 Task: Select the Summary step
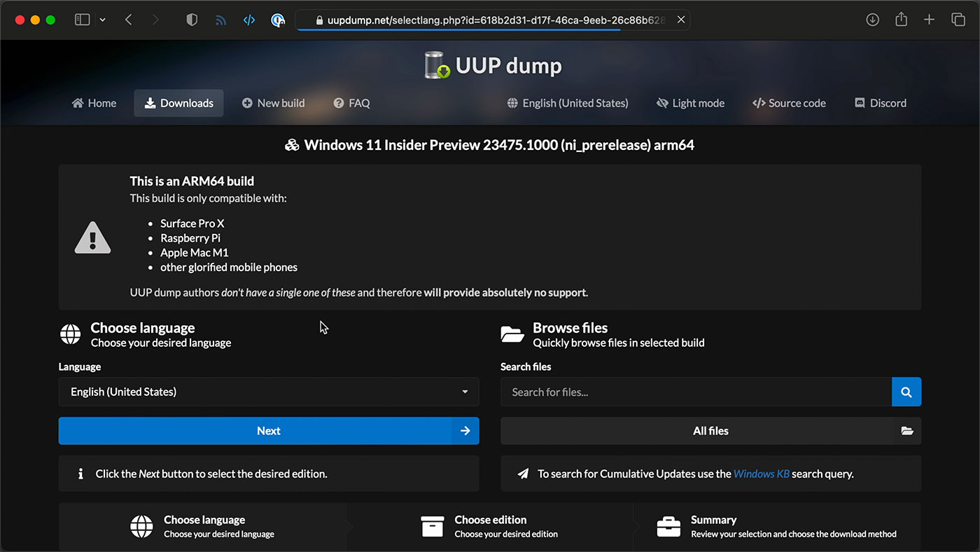click(777, 526)
